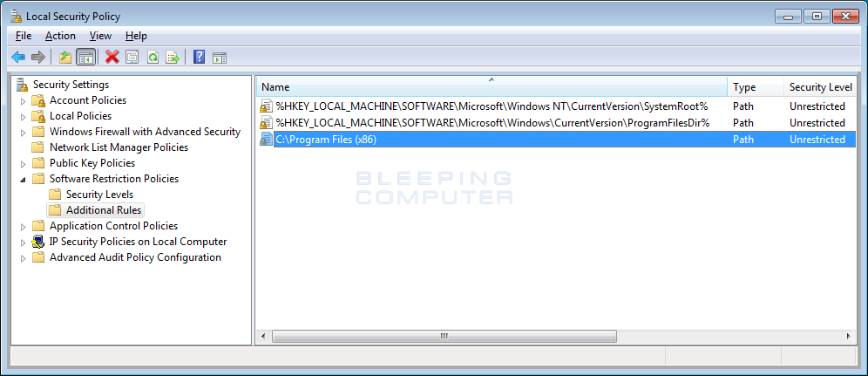Click the ProgramFilesDir path rule icon
Image resolution: width=868 pixels, height=376 pixels.
[267, 122]
